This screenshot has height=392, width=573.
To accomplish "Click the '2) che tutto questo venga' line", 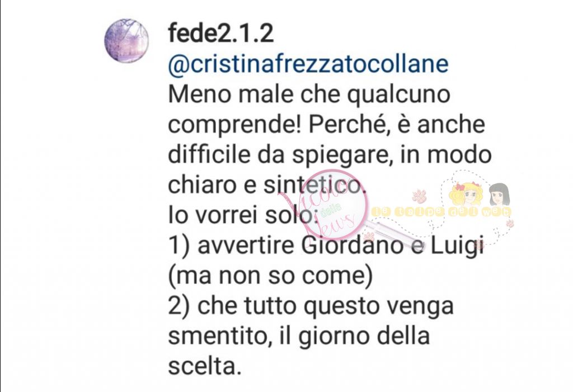I will [x=311, y=306].
